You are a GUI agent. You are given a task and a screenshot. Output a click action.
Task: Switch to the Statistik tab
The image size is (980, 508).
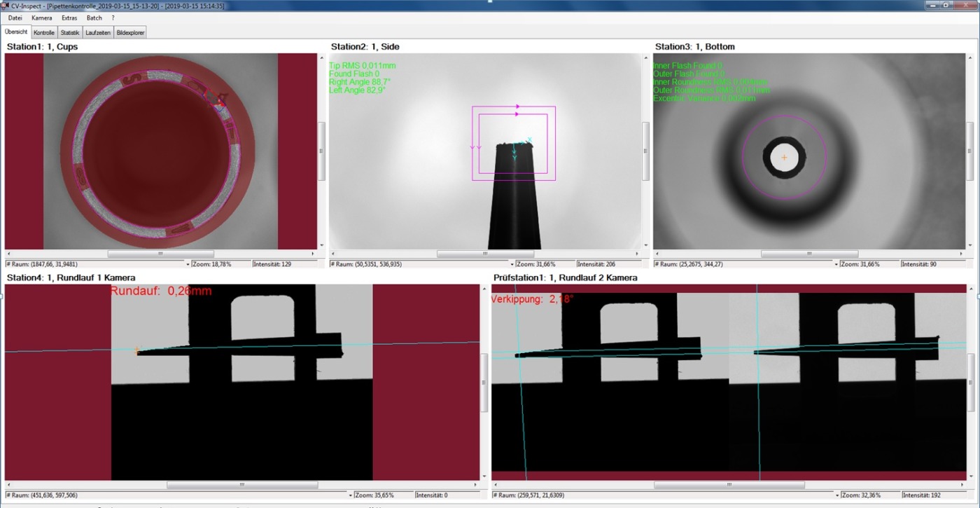pyautogui.click(x=69, y=32)
